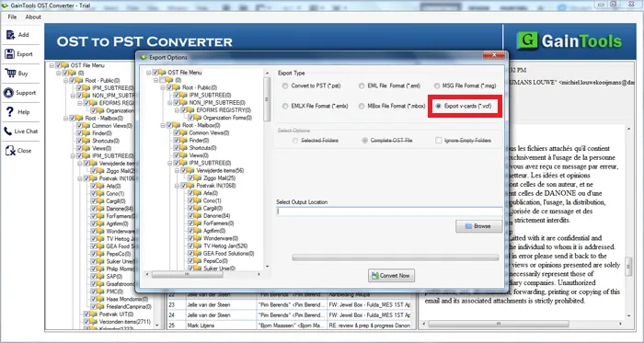
Task: Click folder icon beside OST File Menu in dialog
Action: (163, 73)
